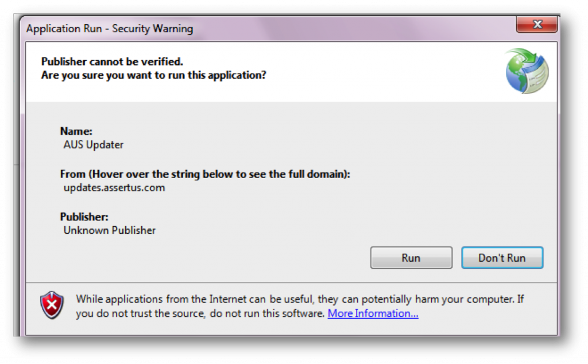588x364 pixels.
Task: Click the globe application icon
Action: [527, 71]
